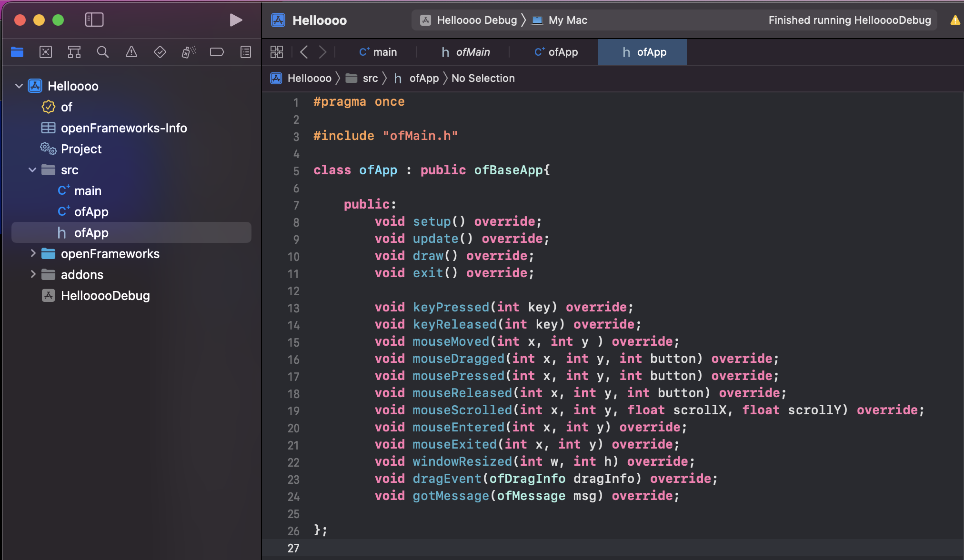Open the Find navigator magnifier
Image resolution: width=964 pixels, height=560 pixels.
pyautogui.click(x=103, y=52)
